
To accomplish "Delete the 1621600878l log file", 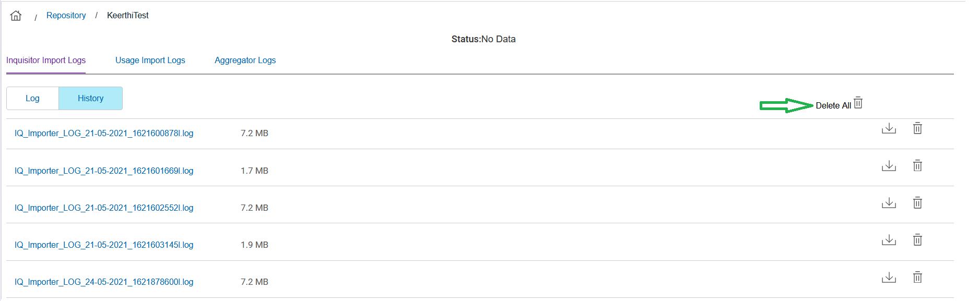I will point(917,128).
